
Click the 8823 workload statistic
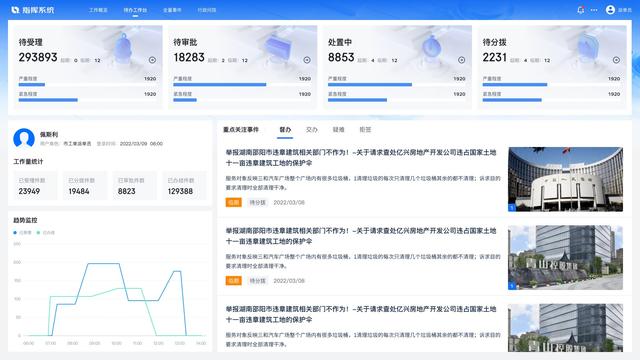coord(127,191)
